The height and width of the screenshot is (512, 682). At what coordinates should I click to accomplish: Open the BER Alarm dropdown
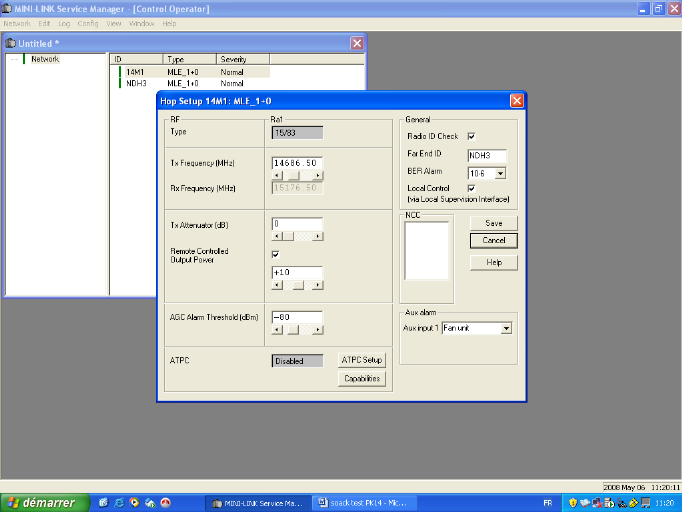(500, 173)
